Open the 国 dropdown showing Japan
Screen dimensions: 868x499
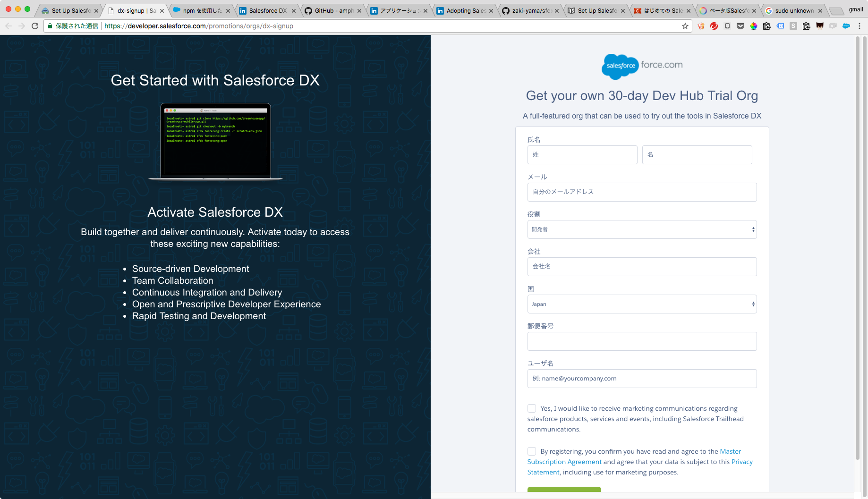pyautogui.click(x=642, y=304)
